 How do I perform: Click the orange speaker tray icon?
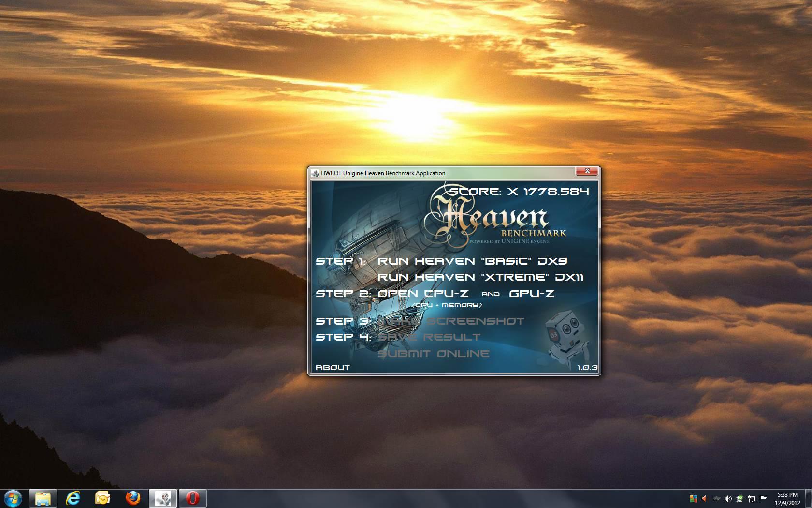click(705, 498)
